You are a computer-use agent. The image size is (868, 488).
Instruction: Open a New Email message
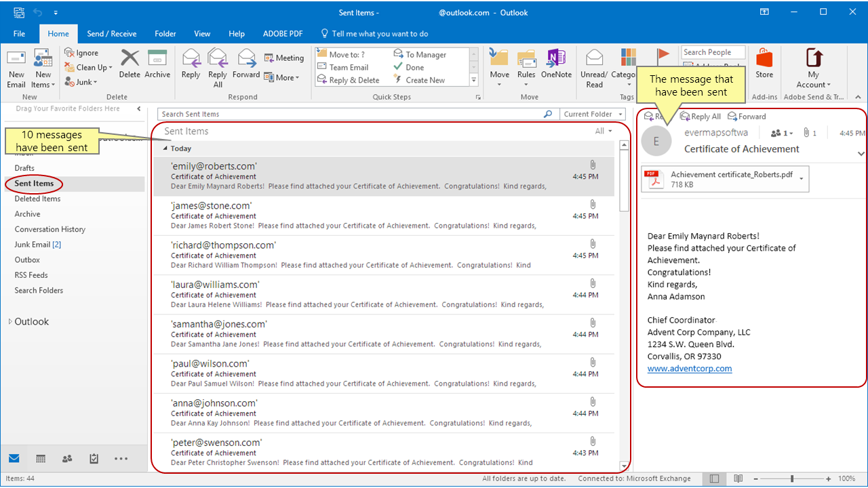[x=16, y=67]
